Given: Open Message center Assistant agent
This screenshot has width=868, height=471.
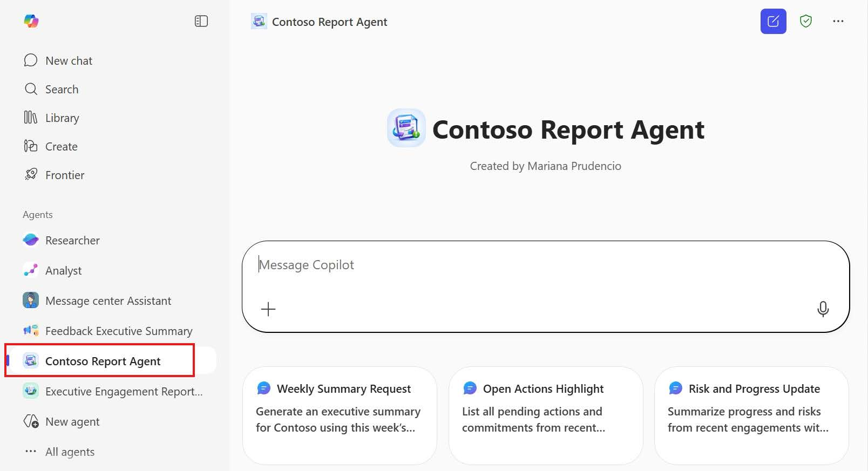Looking at the screenshot, I should (97, 301).
